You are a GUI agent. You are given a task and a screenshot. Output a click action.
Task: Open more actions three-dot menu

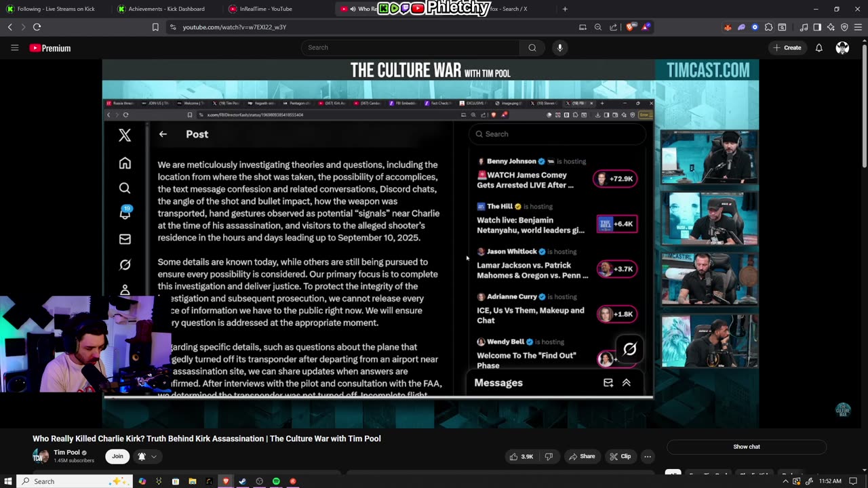648,456
